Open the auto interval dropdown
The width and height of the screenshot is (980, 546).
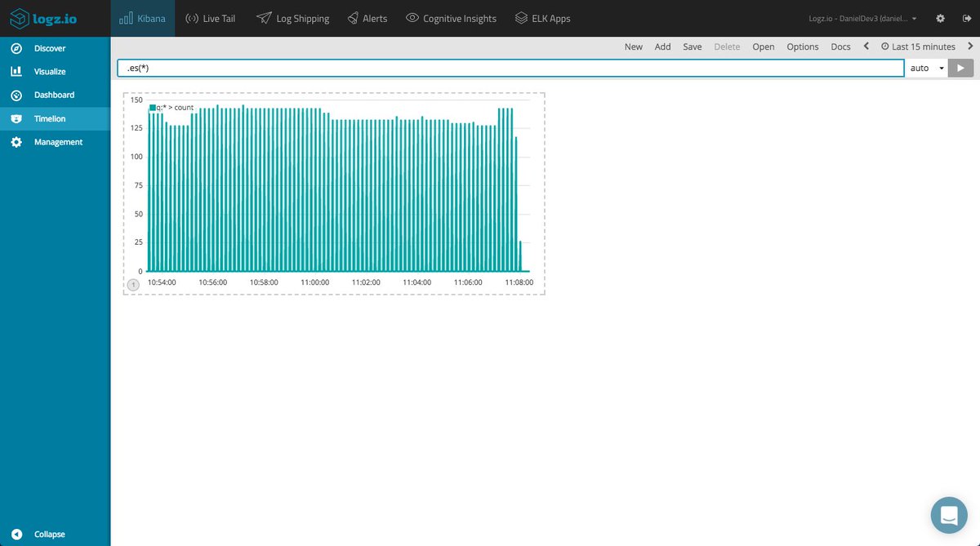pos(926,68)
